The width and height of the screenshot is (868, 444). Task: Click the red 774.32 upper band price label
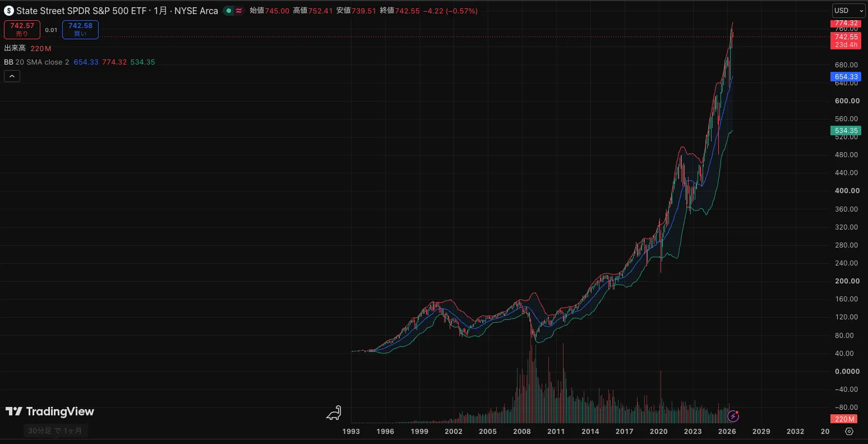846,24
